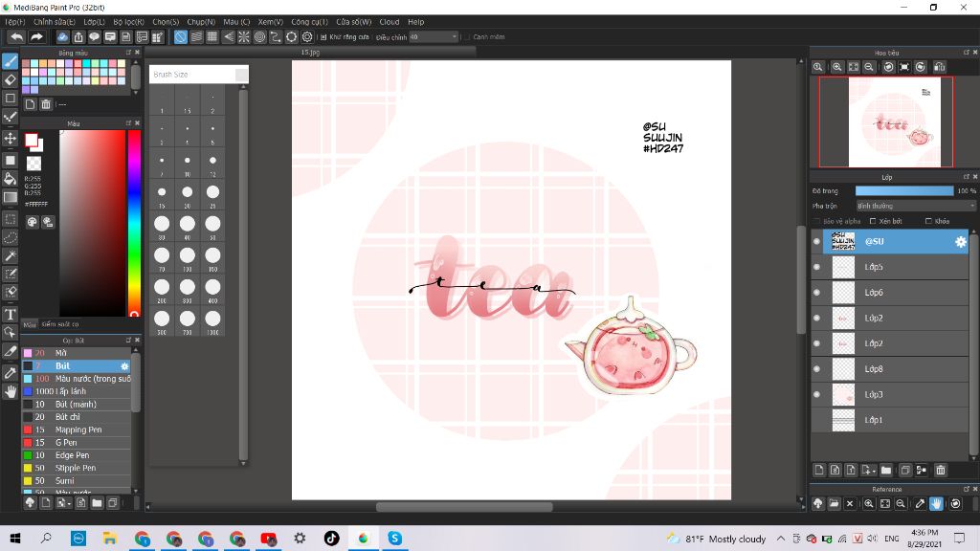Enable the parallel lines snap guide
The width and height of the screenshot is (980, 551).
[196, 37]
